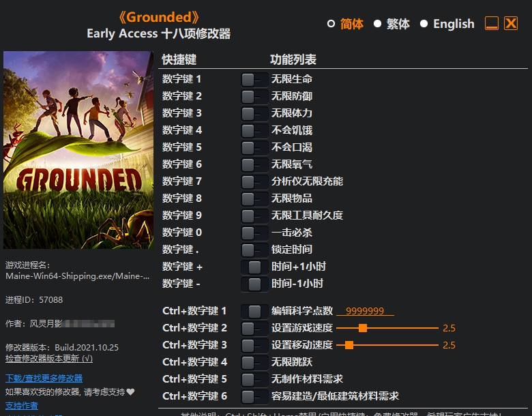This screenshot has width=532, height=416.
Task: Toggle 设置移动速度 switch
Action: pyautogui.click(x=254, y=345)
